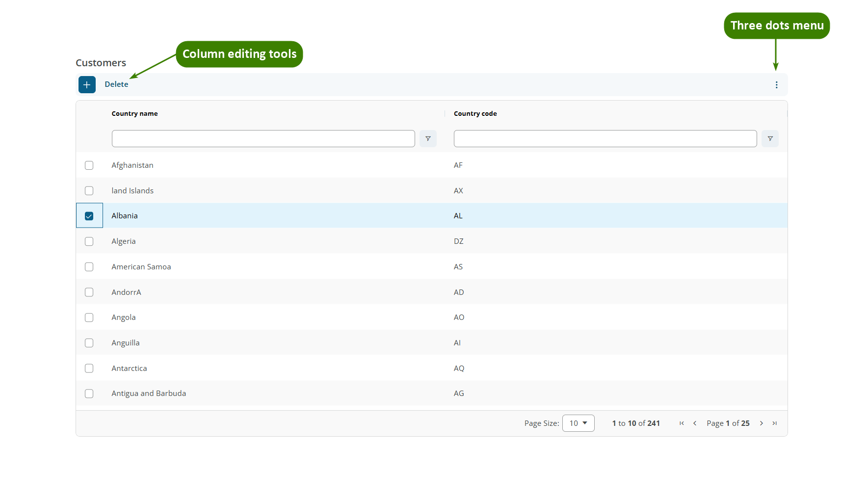
Task: Go to the previous page
Action: [x=695, y=423]
